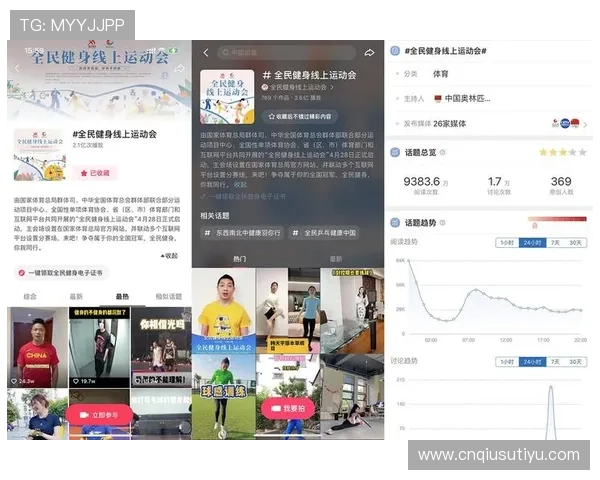This screenshot has height=480, width=600.
Task: Tap the red 立即参与 button
Action: click(x=99, y=415)
